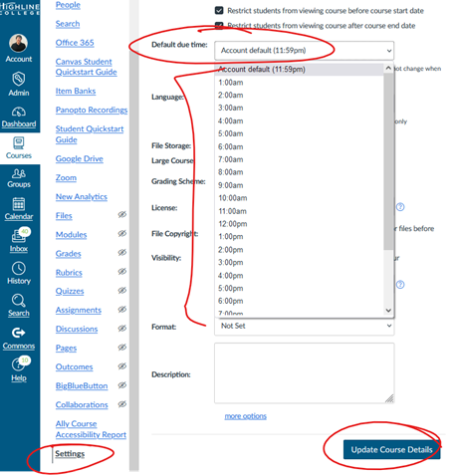The image size is (452, 476).
Task: Toggle restrict viewing before course start date
Action: [x=219, y=10]
